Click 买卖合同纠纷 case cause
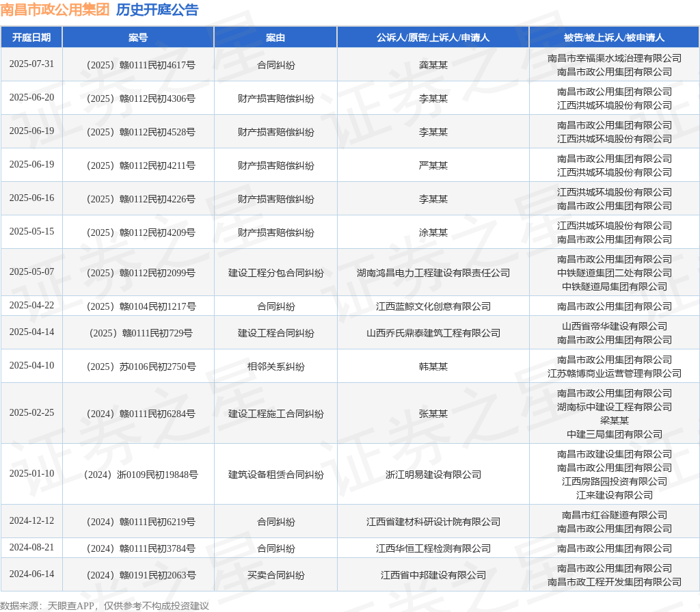 (275, 575)
